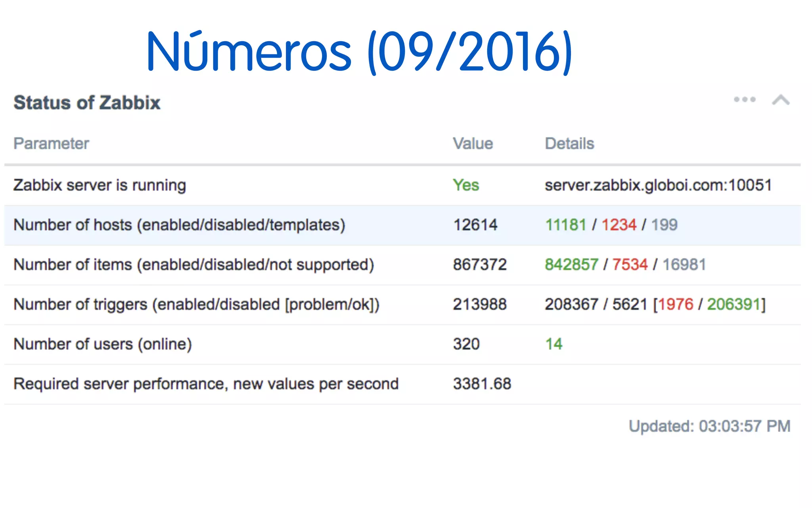Image resolution: width=812 pixels, height=508 pixels.
Task: Collapse the Status of Zabbix widget
Action: tap(781, 100)
